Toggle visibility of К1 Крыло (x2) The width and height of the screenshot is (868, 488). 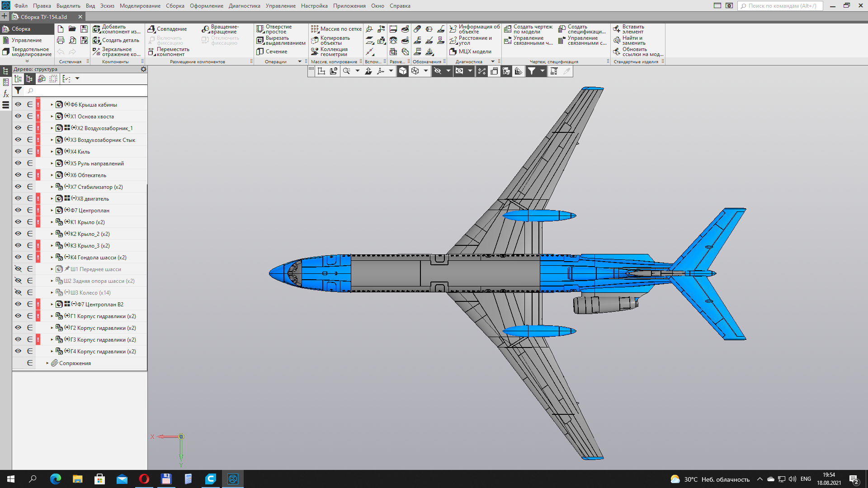pyautogui.click(x=18, y=222)
